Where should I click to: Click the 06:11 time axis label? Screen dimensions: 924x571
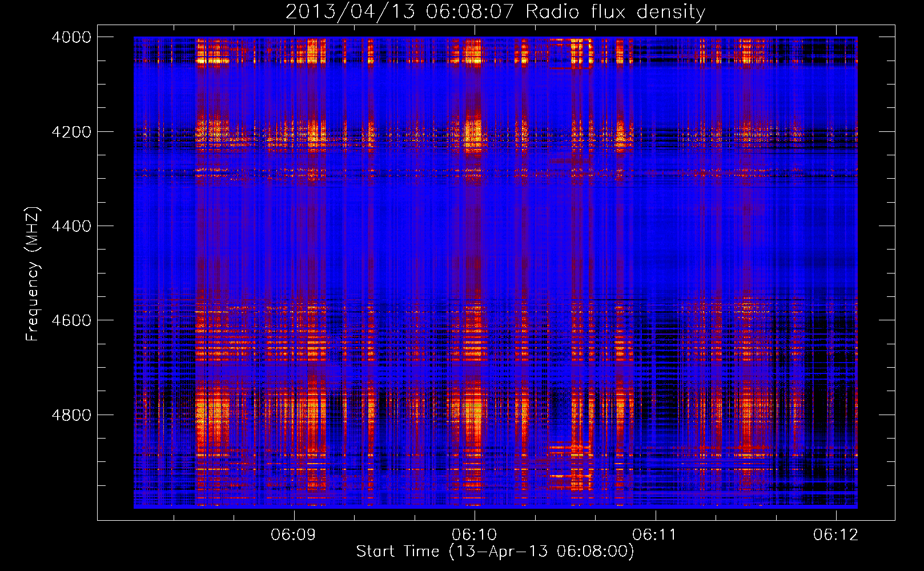point(655,534)
